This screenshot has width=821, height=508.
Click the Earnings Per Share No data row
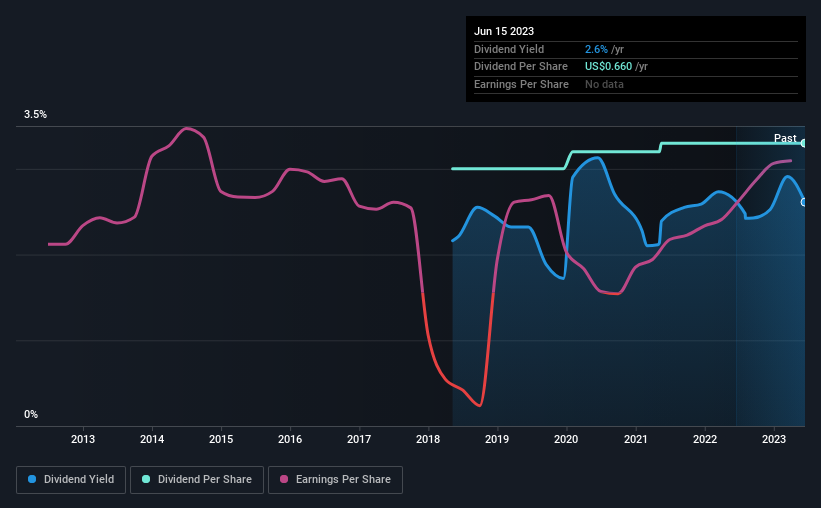[636, 84]
